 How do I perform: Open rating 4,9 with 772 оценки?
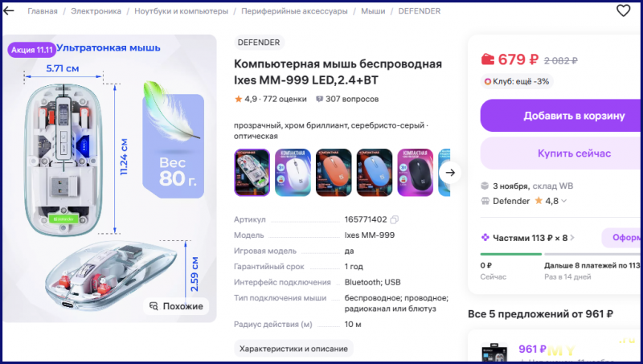click(270, 99)
